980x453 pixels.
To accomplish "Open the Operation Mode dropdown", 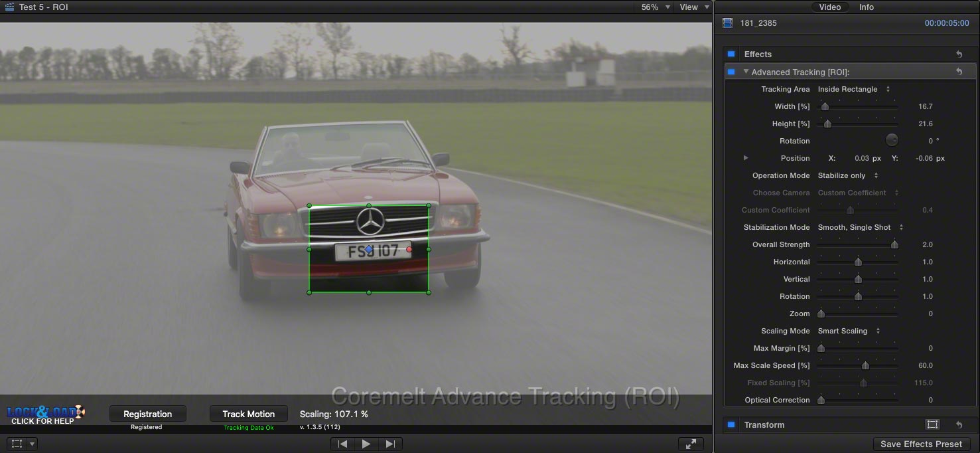I will (848, 175).
